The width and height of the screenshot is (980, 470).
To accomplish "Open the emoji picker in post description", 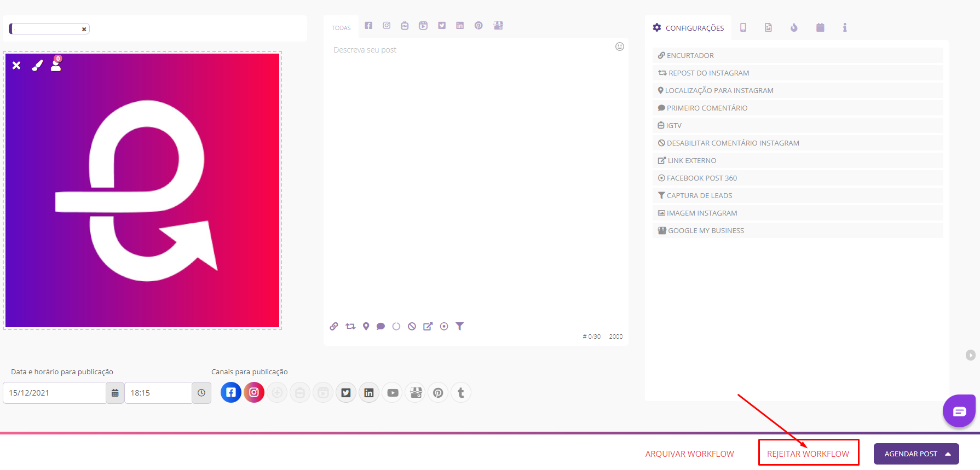I will pos(619,47).
